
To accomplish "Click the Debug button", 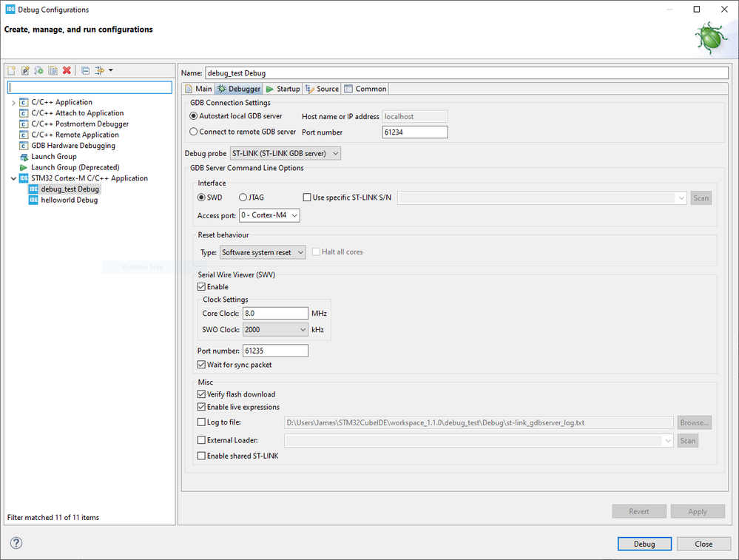I will point(644,544).
